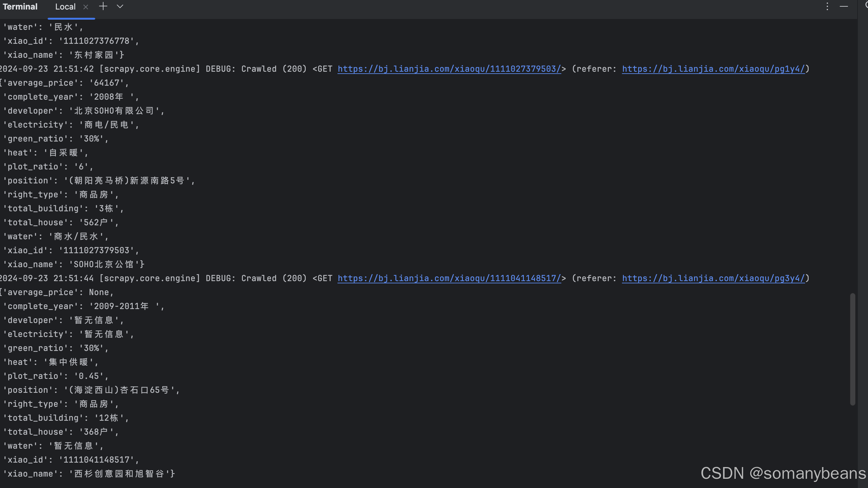Open the pg3y4 referer link
This screenshot has height=488, width=868.
[x=713, y=279]
